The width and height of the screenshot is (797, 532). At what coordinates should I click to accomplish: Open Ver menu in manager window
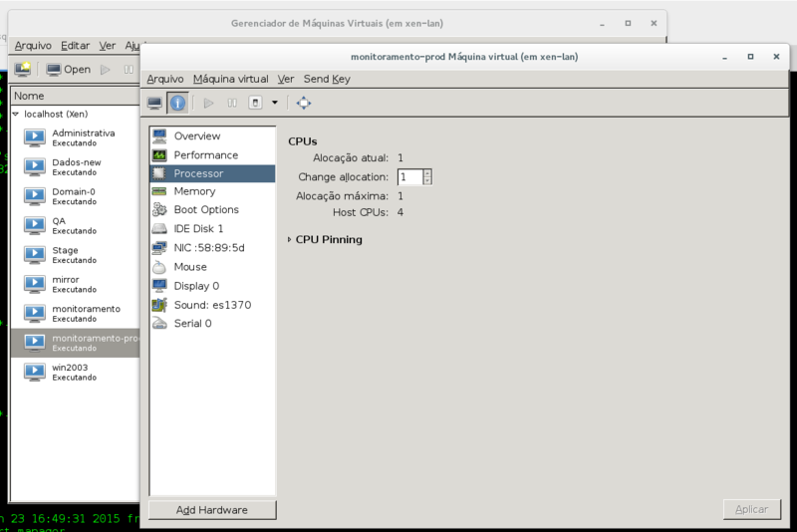click(x=108, y=46)
